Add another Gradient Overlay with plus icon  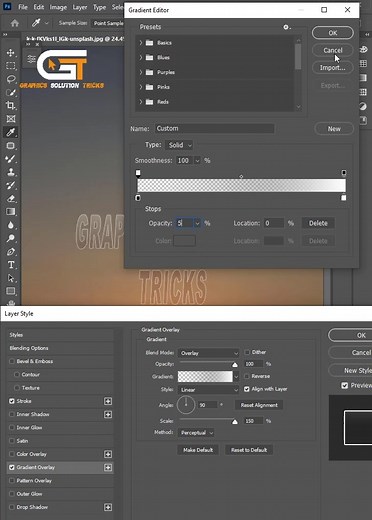point(108,467)
